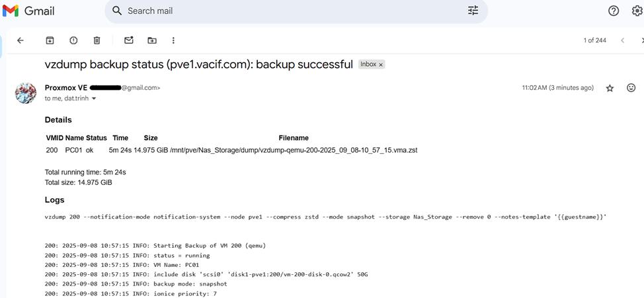Screen dimensions: 644x298
Task: Go to the older email arrow
Action: pyautogui.click(x=641, y=40)
